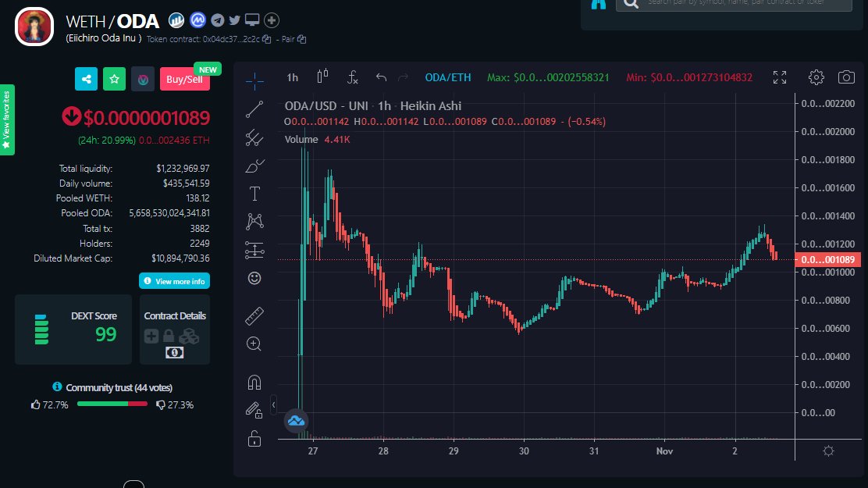Redo the last chart action
Screen dimensions: 868x488
click(x=404, y=77)
